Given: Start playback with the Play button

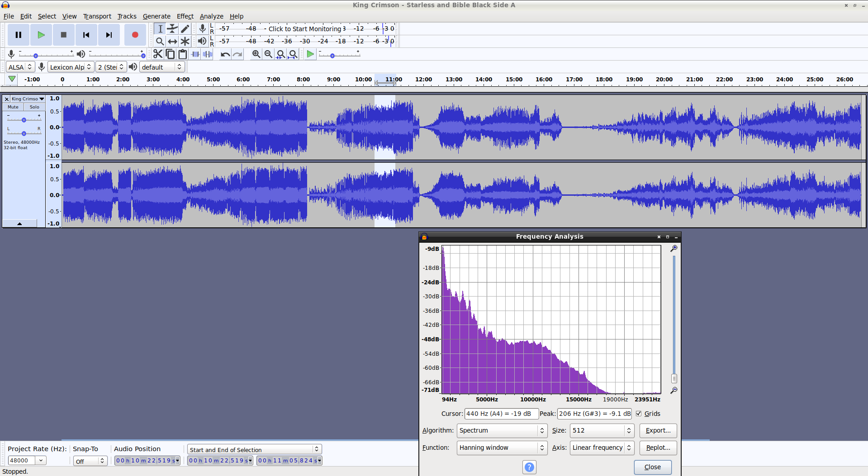Looking at the screenshot, I should 41,35.
